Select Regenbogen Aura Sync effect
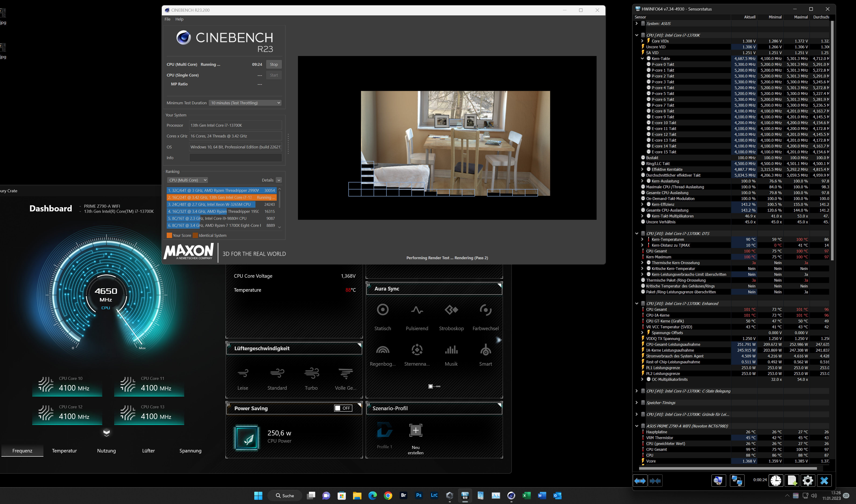Viewport: 856px width, 504px height. 383,350
